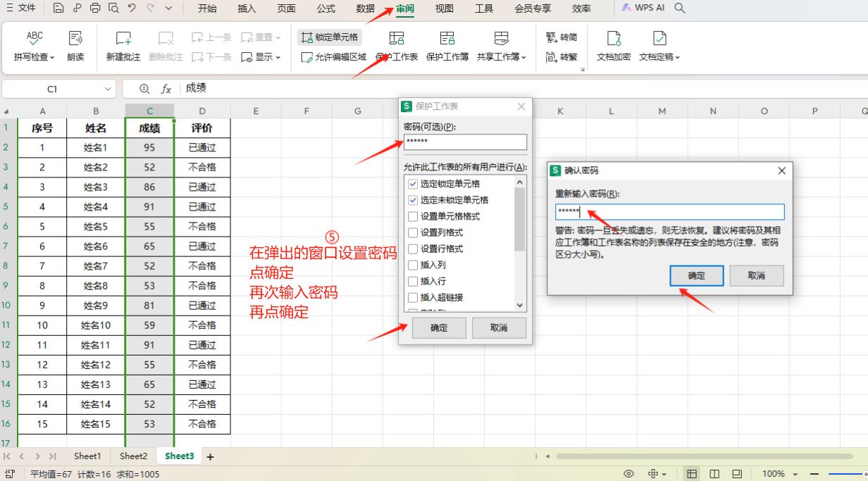
Task: Toggle 选定未锁定单元格 checkbox
Action: [x=413, y=200]
